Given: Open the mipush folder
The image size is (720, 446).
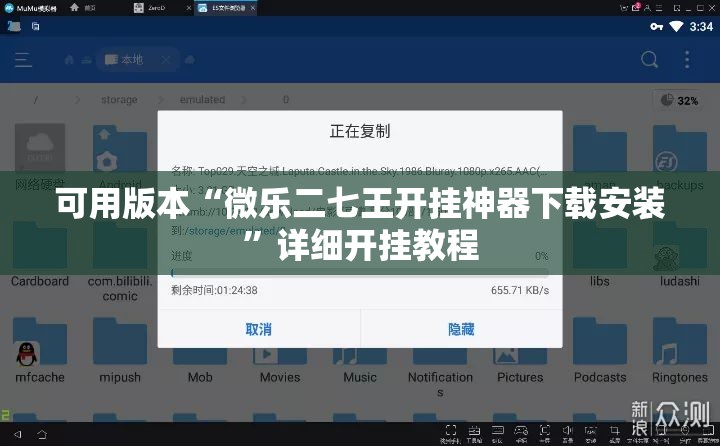Looking at the screenshot, I should (120, 351).
